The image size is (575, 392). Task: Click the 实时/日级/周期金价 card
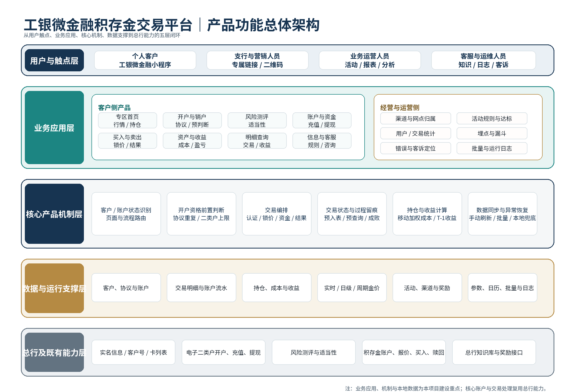(352, 288)
